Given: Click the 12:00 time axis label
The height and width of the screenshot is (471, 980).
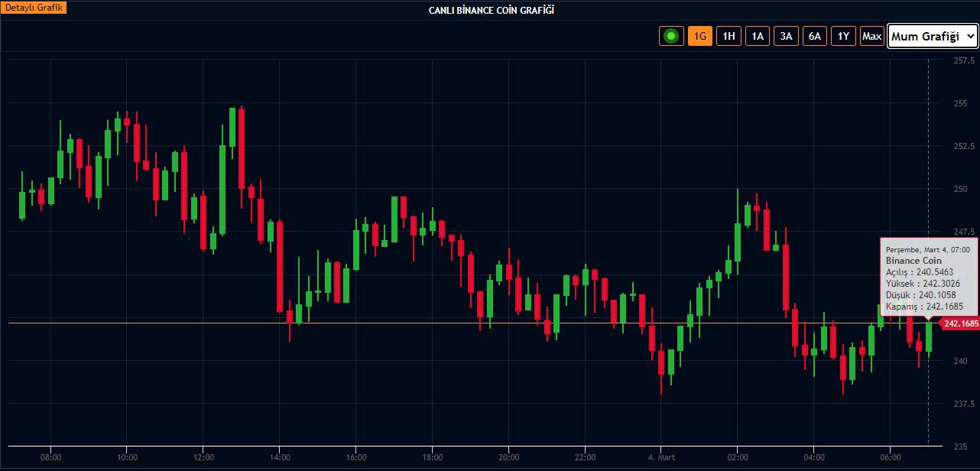Looking at the screenshot, I should click(x=203, y=457).
